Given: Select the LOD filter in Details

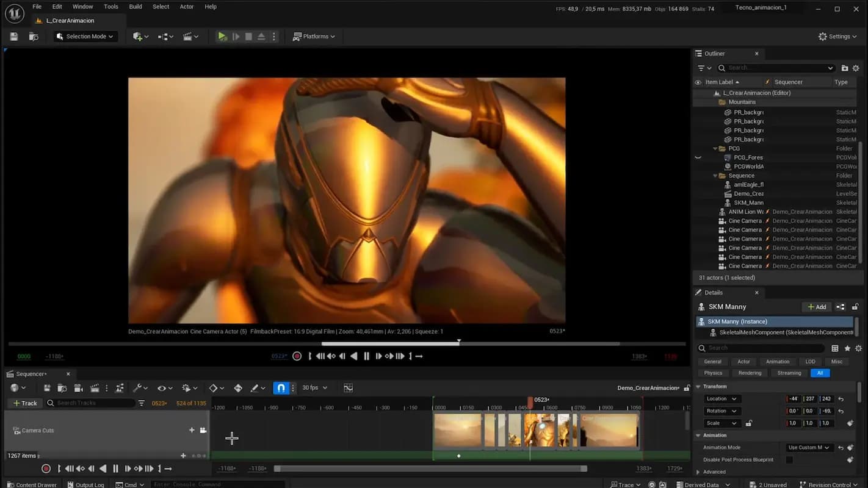Looking at the screenshot, I should click(x=810, y=362).
